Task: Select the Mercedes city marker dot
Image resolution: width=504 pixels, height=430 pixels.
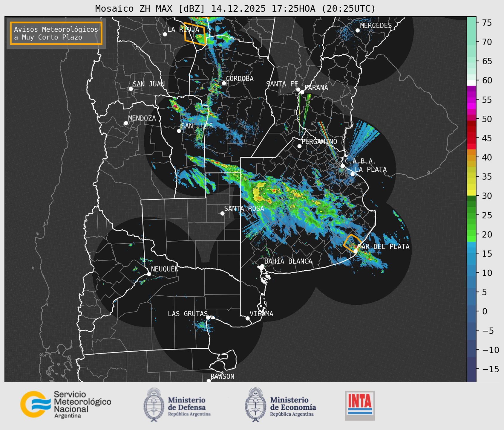Action: coord(357,31)
